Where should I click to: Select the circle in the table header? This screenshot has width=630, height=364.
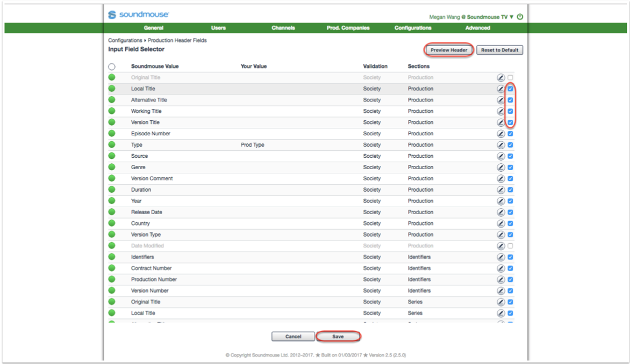[112, 67]
